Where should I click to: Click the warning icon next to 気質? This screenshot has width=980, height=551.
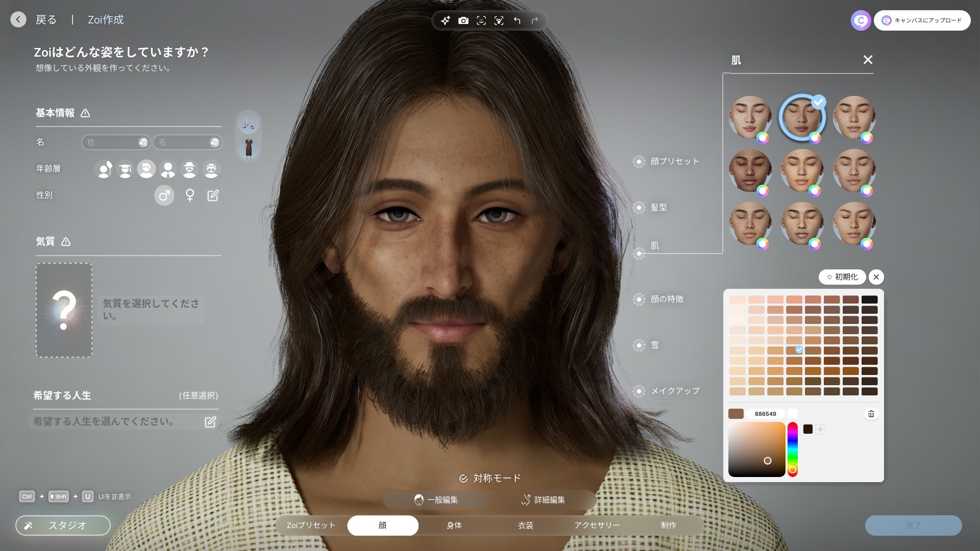(x=66, y=242)
